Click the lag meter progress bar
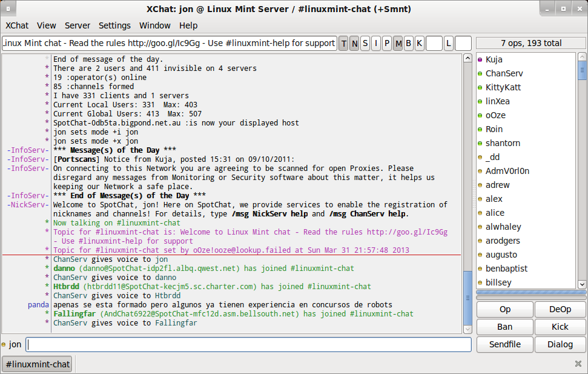 click(x=531, y=292)
